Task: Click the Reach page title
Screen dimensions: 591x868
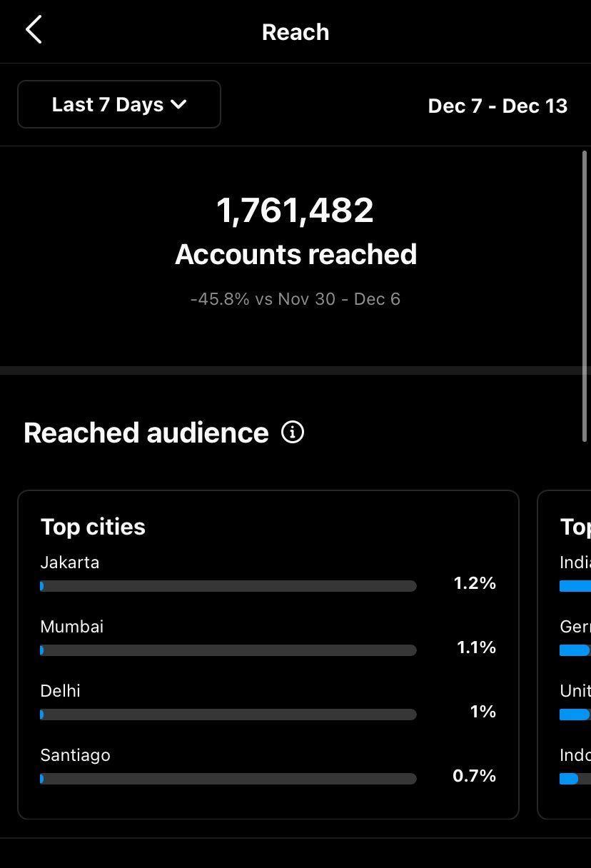Action: coord(295,32)
